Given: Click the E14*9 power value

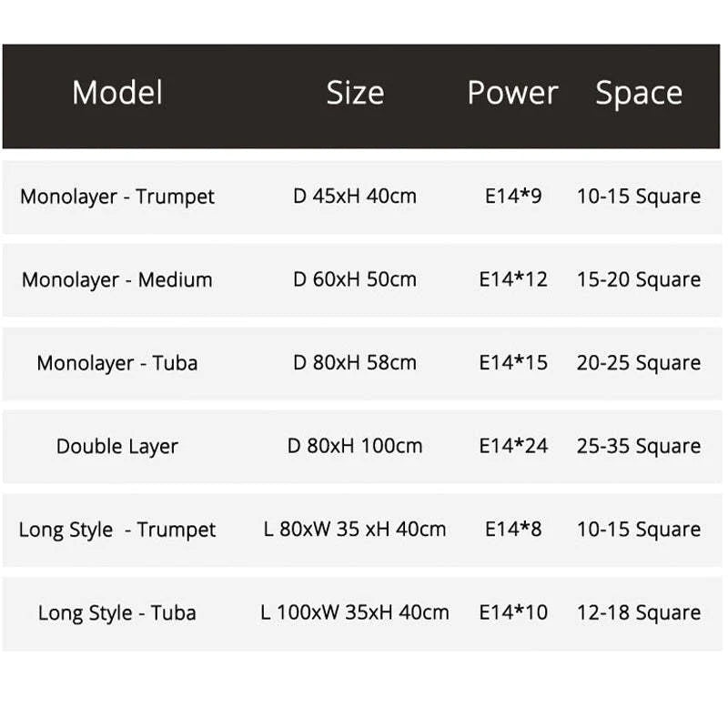Looking at the screenshot, I should [513, 197].
